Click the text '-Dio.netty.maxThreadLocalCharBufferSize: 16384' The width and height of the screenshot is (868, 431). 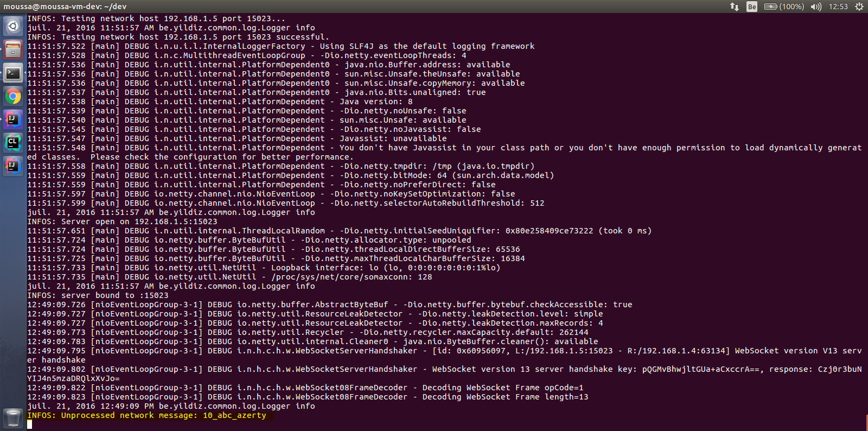[412, 258]
